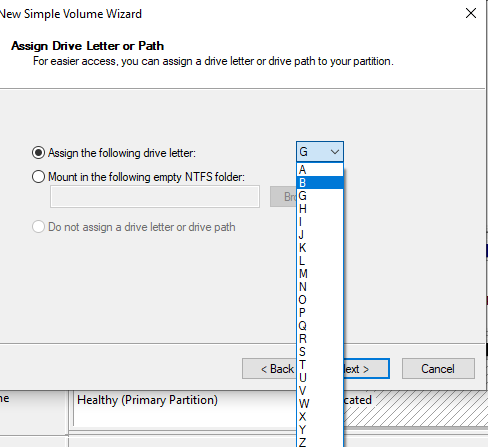The height and width of the screenshot is (447, 488).
Task: Select 'Mount in the following empty NTFS folder' option
Action: pyautogui.click(x=38, y=177)
